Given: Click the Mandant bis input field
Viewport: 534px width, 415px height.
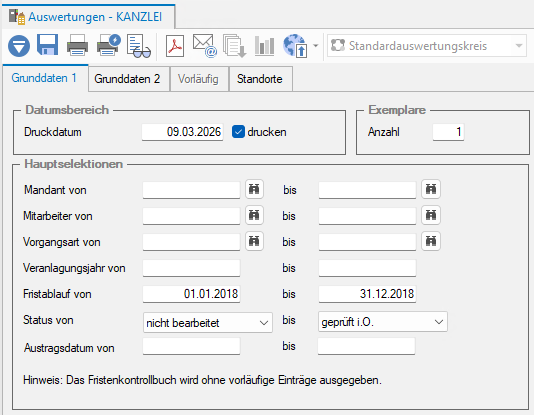Looking at the screenshot, I should pos(367,190).
